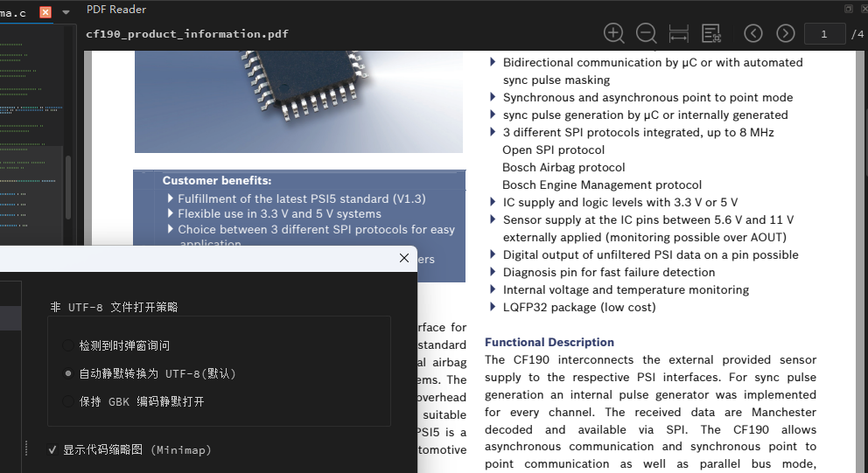Screen dimensions: 868x473
Task: Open the PDF text recognition icon
Action: pos(711,33)
